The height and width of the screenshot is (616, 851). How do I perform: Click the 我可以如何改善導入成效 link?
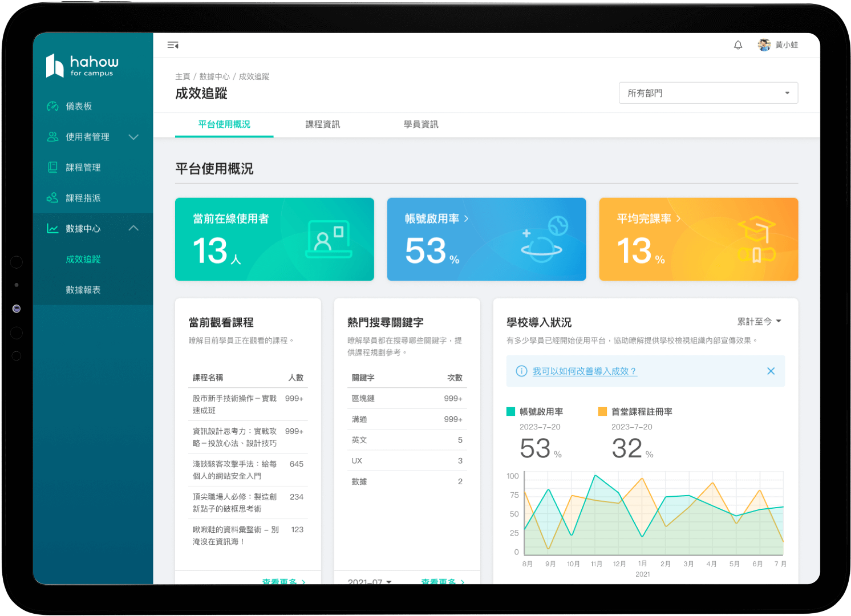[584, 371]
